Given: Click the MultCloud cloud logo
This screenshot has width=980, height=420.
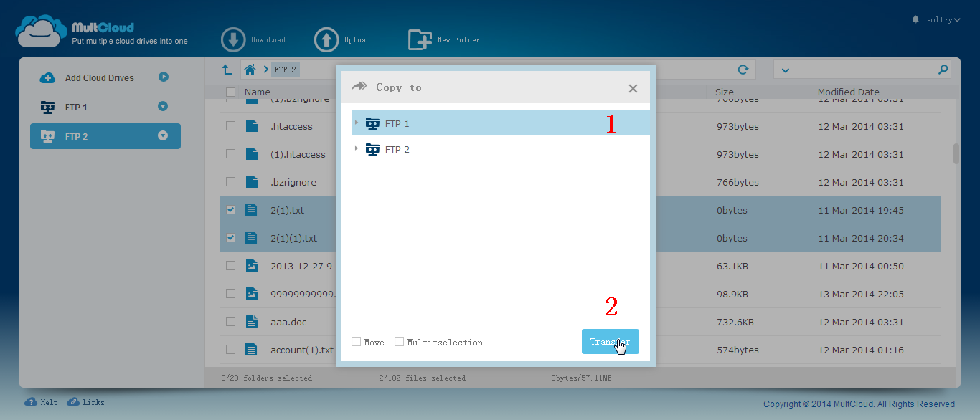Looking at the screenshot, I should point(41,32).
